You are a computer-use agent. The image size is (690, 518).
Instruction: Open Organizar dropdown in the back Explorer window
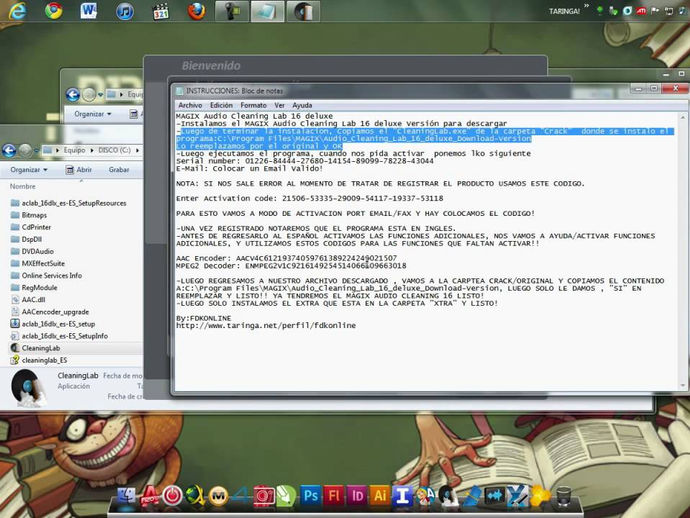point(92,114)
